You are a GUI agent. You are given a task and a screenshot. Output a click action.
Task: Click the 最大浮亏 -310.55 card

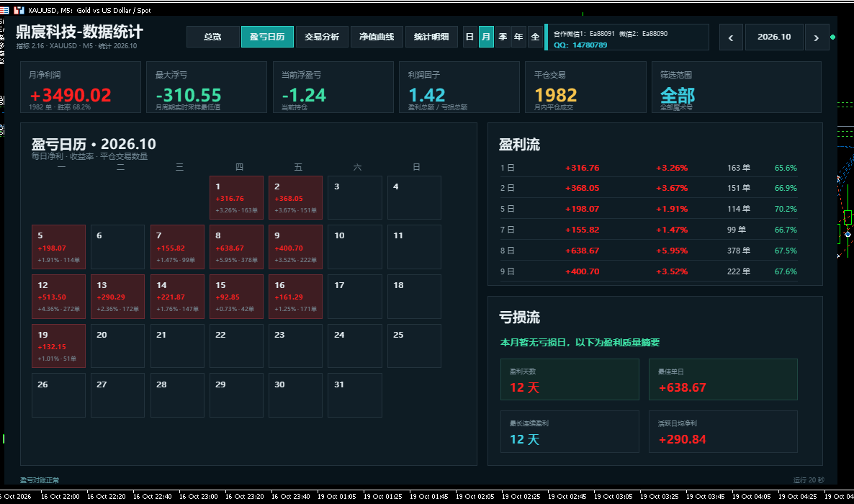tap(207, 87)
